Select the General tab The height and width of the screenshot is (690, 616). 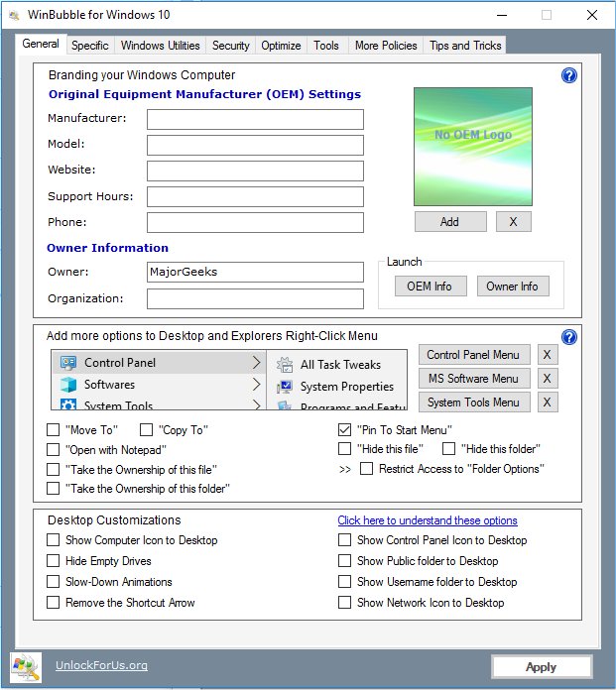coord(41,44)
